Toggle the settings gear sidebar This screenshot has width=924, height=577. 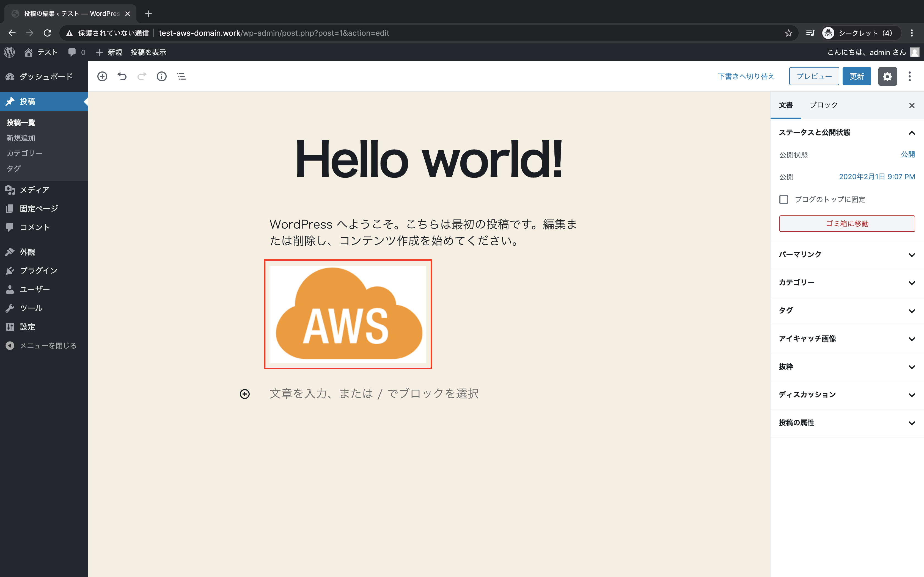pyautogui.click(x=887, y=76)
